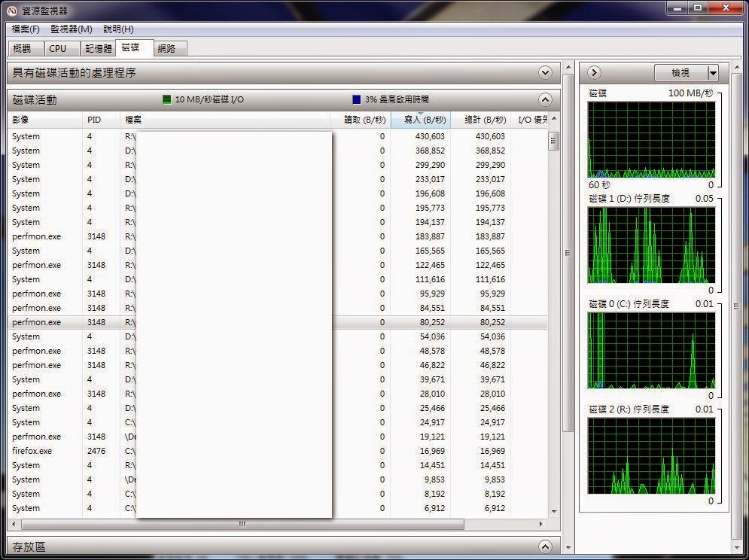Select the perfmon.exe row writing 183,887
Screen dimensions: 749x560
278,236
